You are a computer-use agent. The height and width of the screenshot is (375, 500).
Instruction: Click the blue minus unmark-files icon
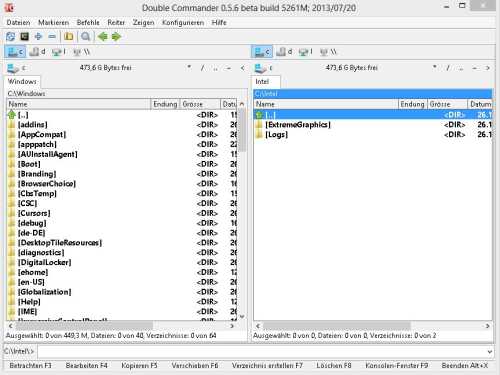click(x=52, y=36)
